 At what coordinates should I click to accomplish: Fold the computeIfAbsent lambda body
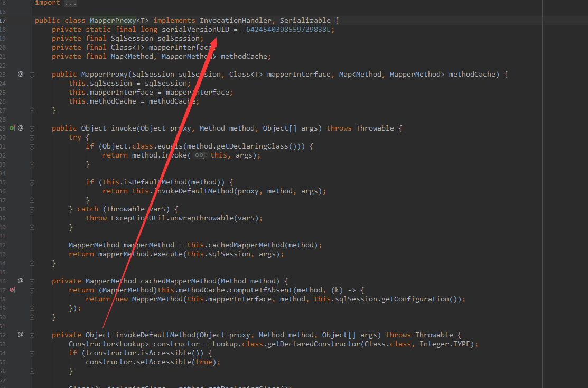pyautogui.click(x=32, y=290)
